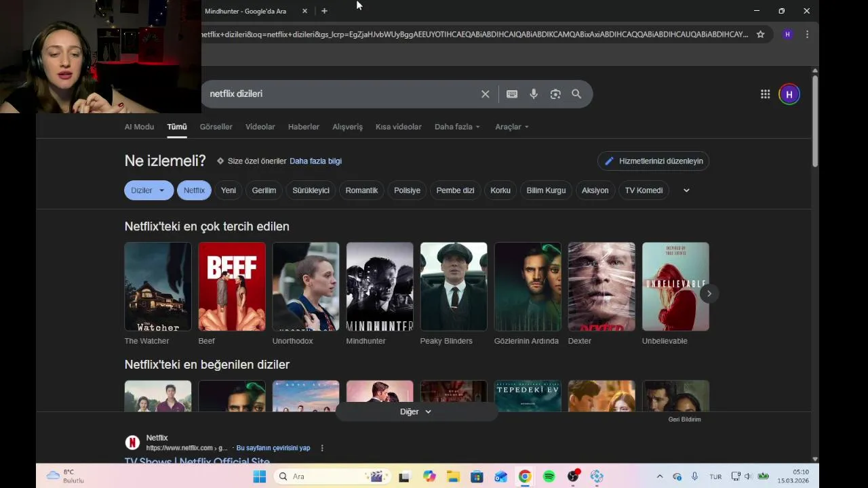
Task: Toggle the Romantik filter chip
Action: coord(361,190)
